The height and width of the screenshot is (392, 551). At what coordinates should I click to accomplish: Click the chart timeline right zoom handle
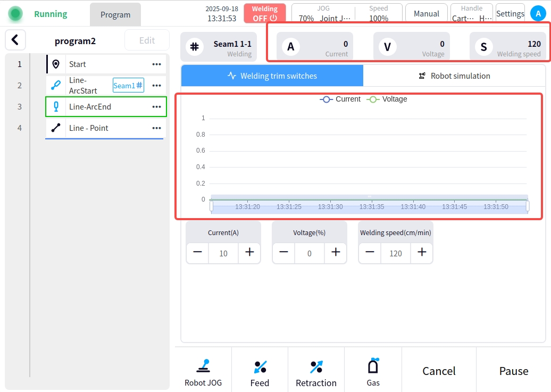click(x=527, y=206)
